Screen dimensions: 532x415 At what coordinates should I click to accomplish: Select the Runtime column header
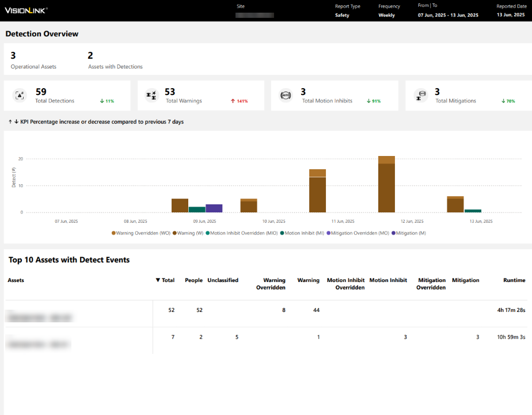[x=514, y=280]
